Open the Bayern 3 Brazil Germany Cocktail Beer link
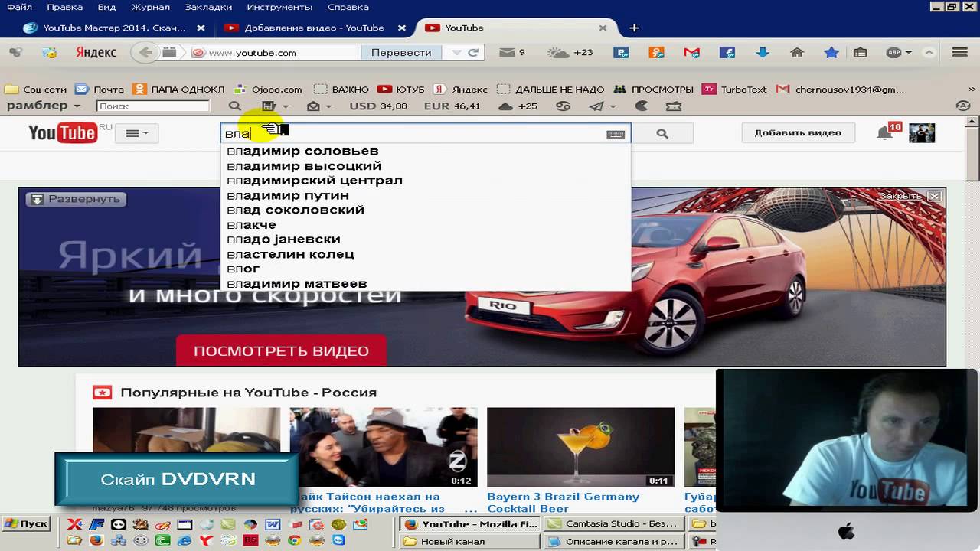The height and width of the screenshot is (551, 980). tap(563, 503)
